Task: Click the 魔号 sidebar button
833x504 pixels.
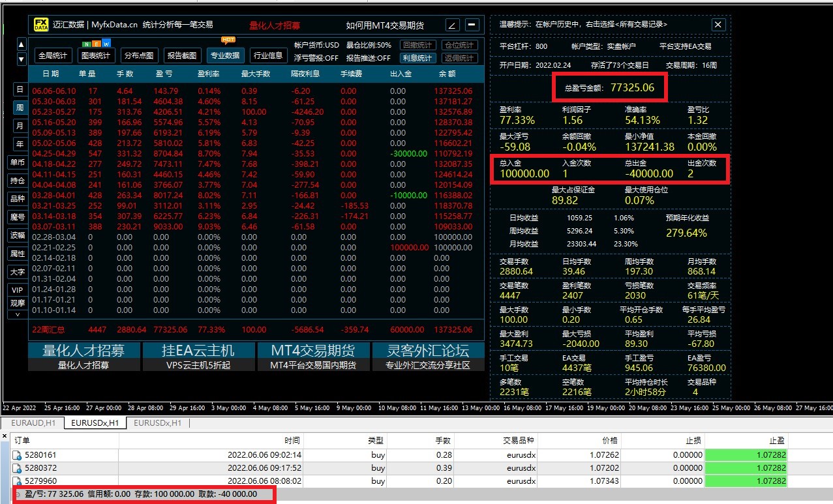Action: (x=18, y=217)
